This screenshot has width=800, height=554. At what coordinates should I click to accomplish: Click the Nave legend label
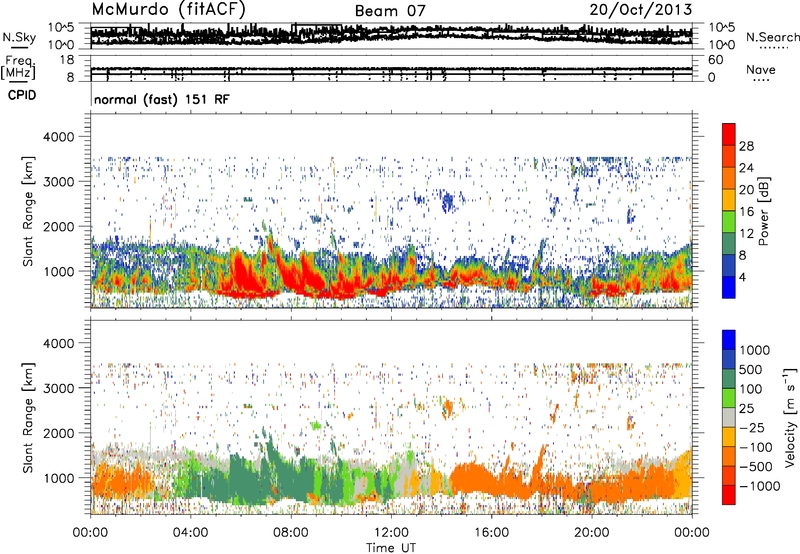(761, 69)
